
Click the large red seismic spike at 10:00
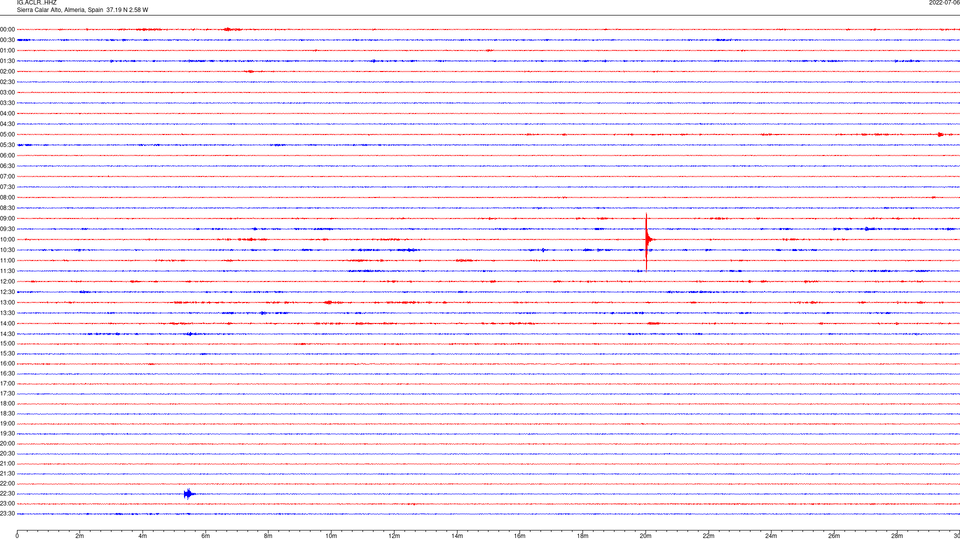tap(647, 240)
